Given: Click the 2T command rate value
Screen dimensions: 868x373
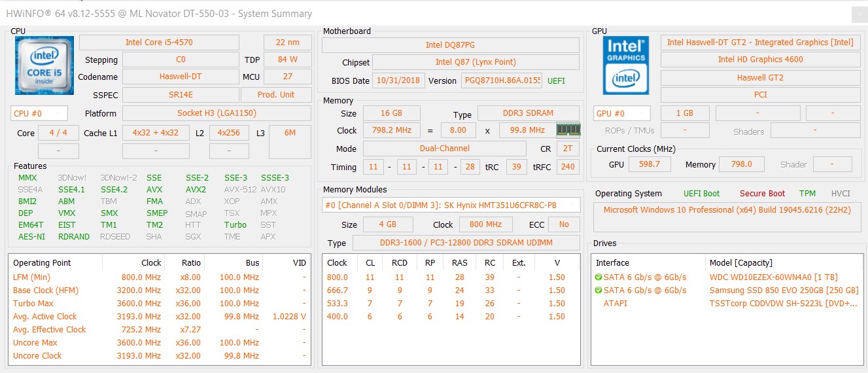Looking at the screenshot, I should point(568,149).
